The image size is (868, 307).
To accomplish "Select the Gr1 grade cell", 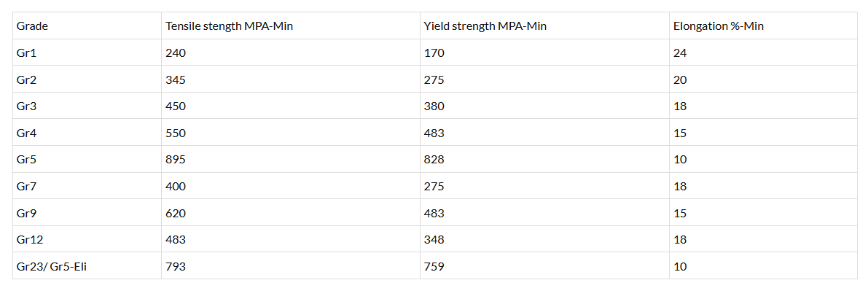I will pyautogui.click(x=27, y=53).
